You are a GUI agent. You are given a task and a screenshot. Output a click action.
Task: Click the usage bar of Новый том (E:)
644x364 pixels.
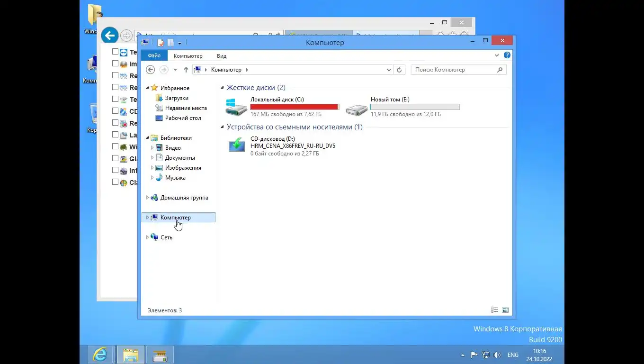tap(415, 107)
